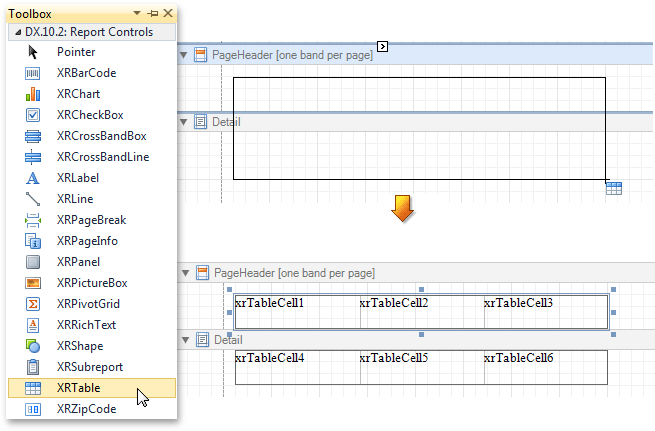Collapse the lower PageHeader band
This screenshot has width=655, height=431.
185,273
